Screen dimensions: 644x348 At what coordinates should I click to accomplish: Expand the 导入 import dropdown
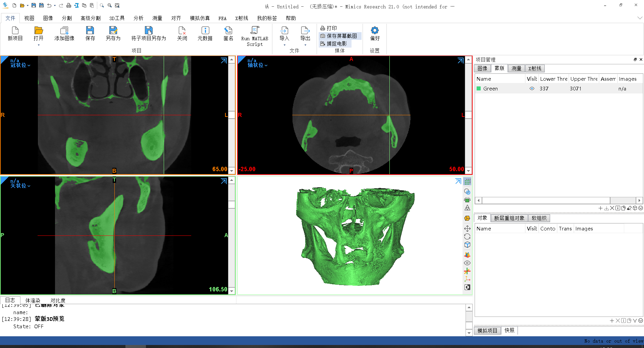tap(284, 45)
